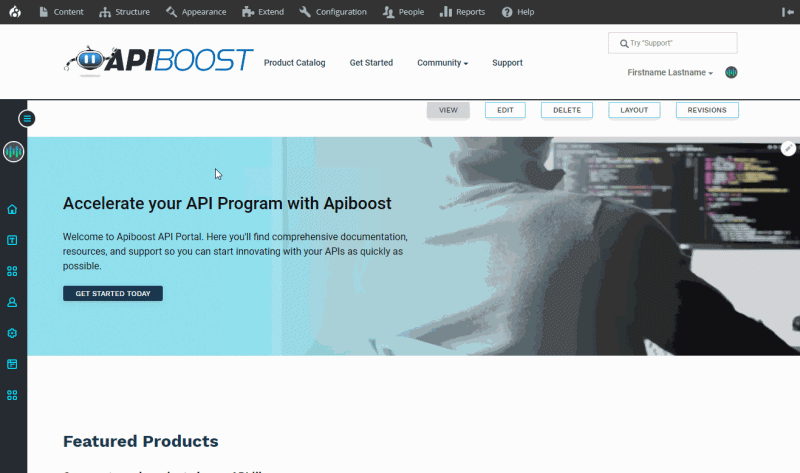
Task: Open the home icon in left sidebar
Action: click(12, 209)
